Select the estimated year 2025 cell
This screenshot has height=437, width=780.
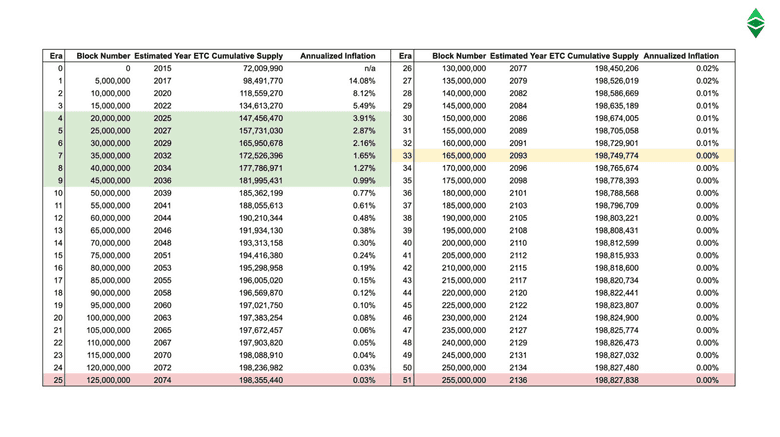162,118
